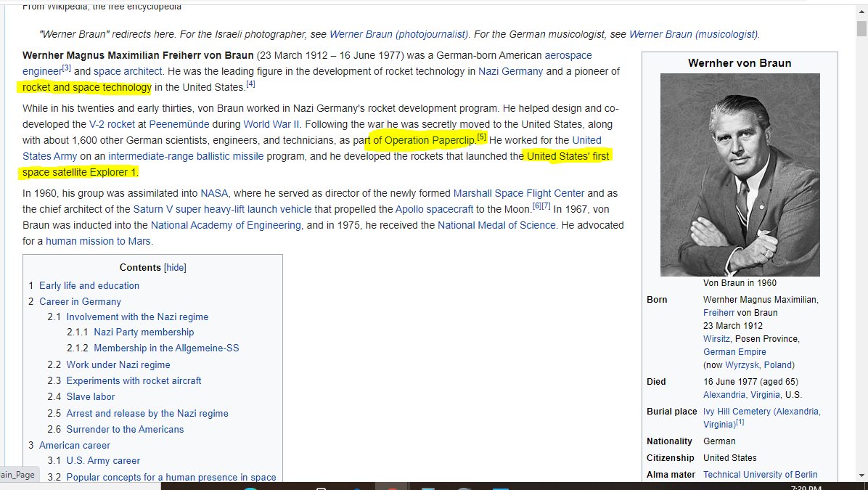Jump to the Slave labor section

coord(91,398)
